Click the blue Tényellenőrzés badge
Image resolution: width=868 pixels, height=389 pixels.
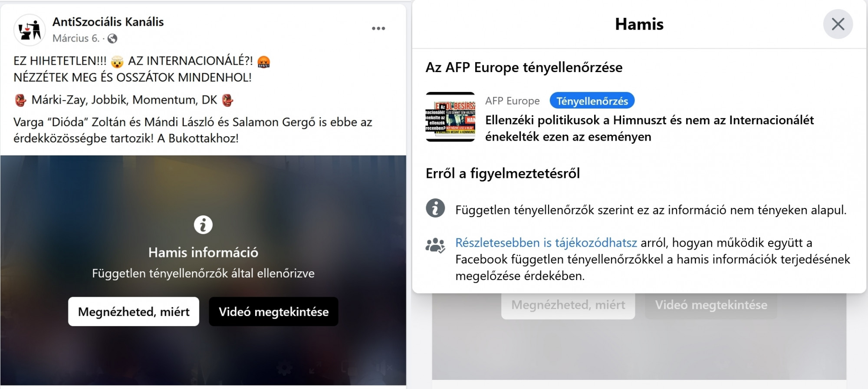592,101
